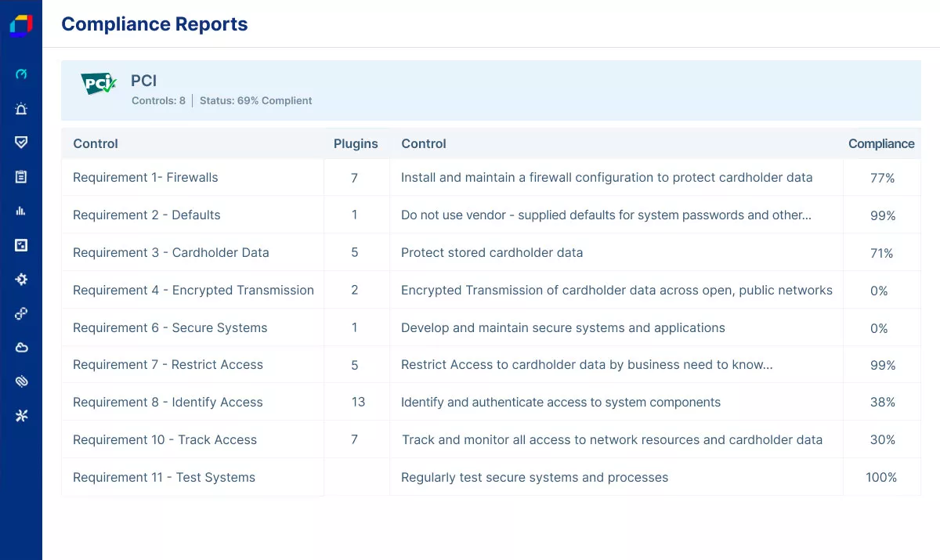Click 'Develop and maintain secure systems' description
This screenshot has width=940, height=560.
563,328
